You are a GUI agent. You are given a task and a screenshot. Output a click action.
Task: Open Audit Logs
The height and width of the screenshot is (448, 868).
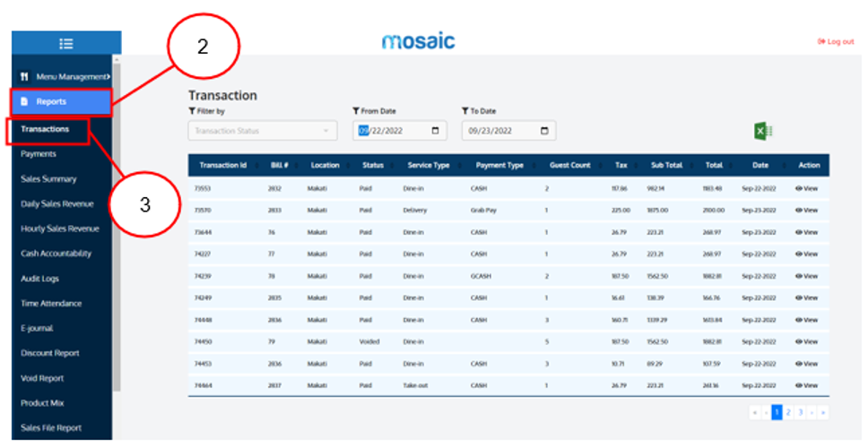coord(39,278)
